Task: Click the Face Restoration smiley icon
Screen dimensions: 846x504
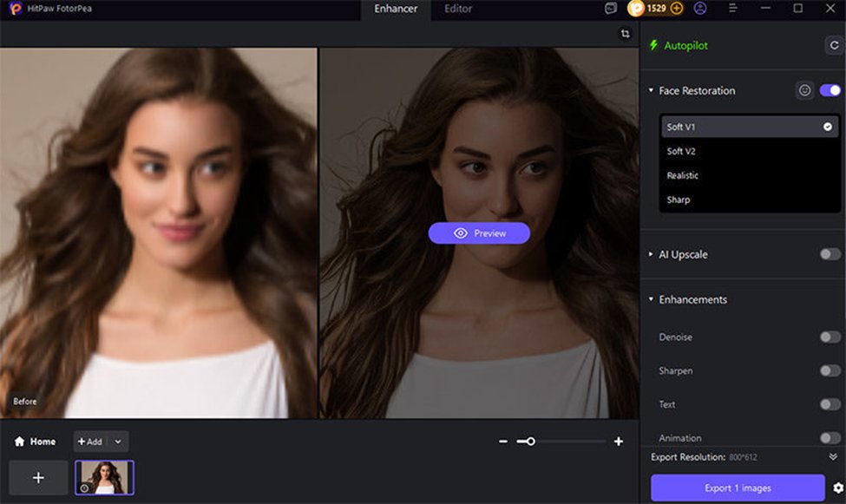Action: pyautogui.click(x=803, y=90)
